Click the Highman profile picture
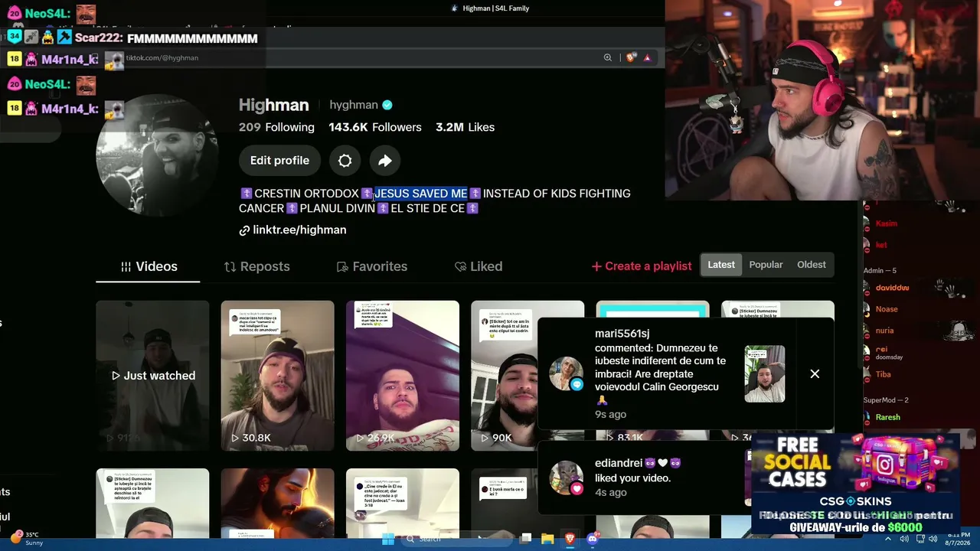Screen dimensions: 980x551 156,155
